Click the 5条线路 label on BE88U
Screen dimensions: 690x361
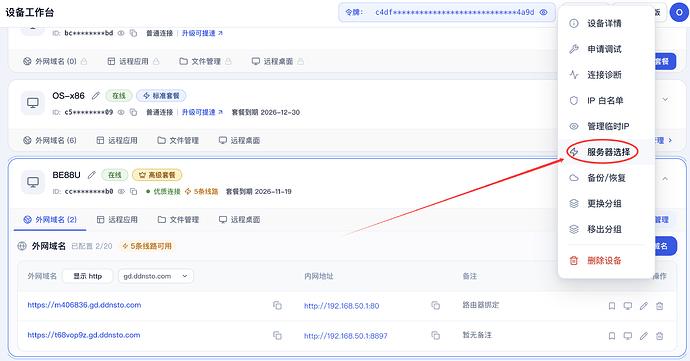(202, 192)
